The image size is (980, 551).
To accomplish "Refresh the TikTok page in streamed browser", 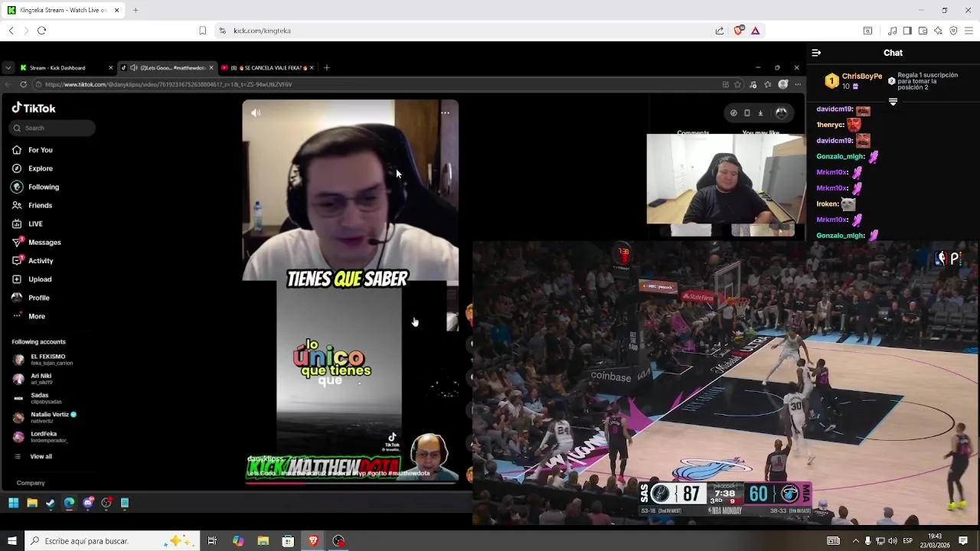I will click(24, 84).
